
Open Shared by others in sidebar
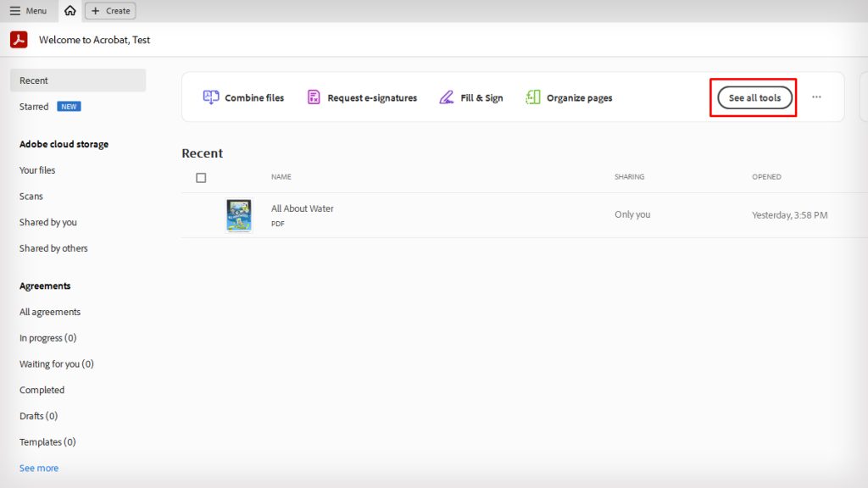(53, 247)
